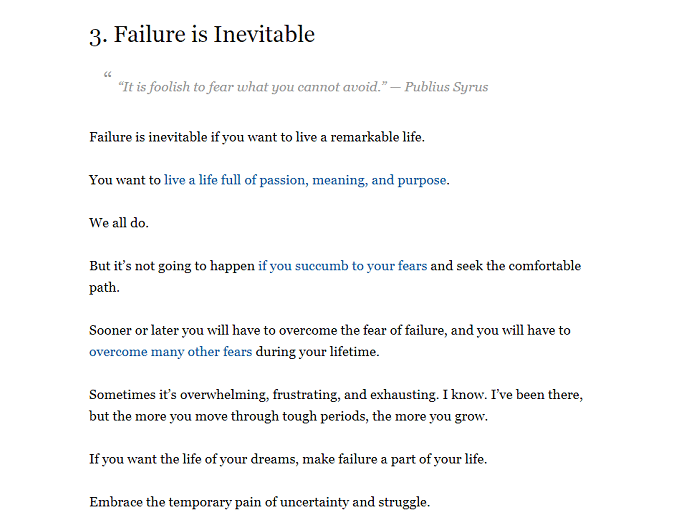Click the text "during your lifetime."
Image resolution: width=697 pixels, height=530 pixels.
coord(316,352)
